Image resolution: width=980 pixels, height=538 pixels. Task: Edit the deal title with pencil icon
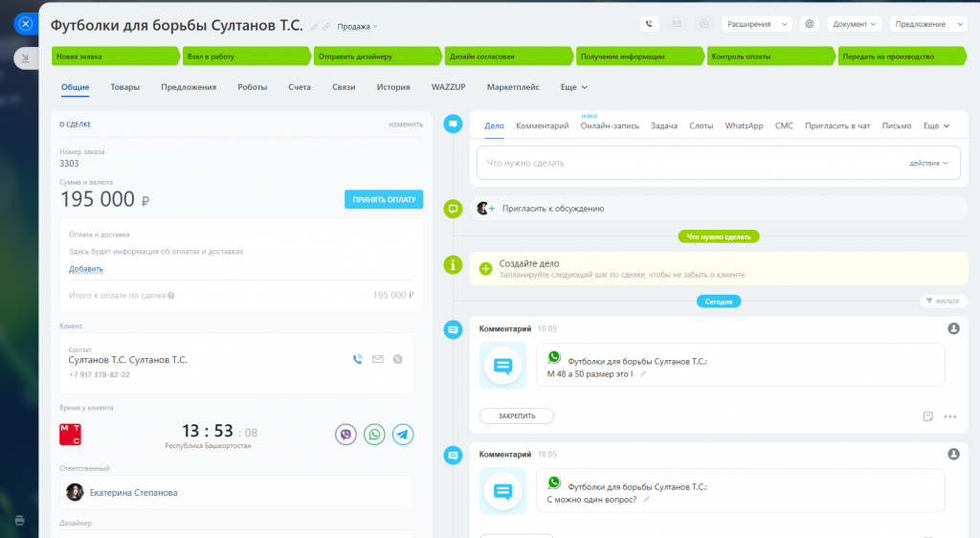pos(314,27)
